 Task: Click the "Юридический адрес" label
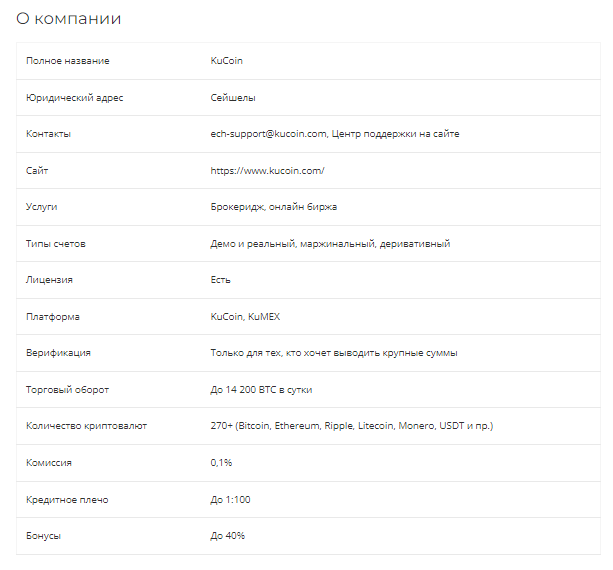74,98
